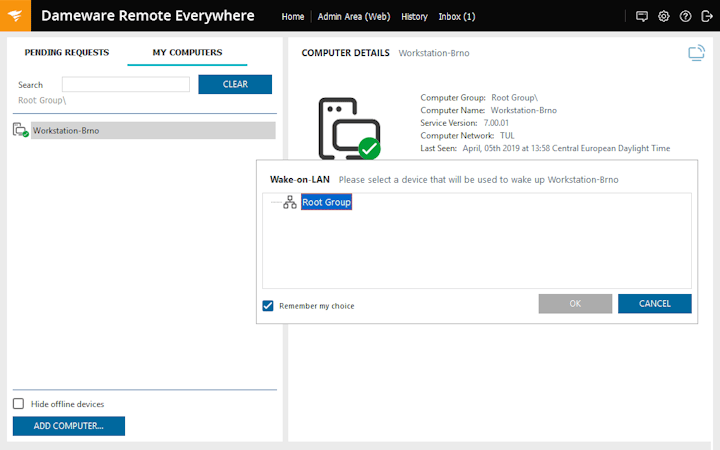This screenshot has width=720, height=450.
Task: Focus the Search input field
Action: (x=126, y=84)
